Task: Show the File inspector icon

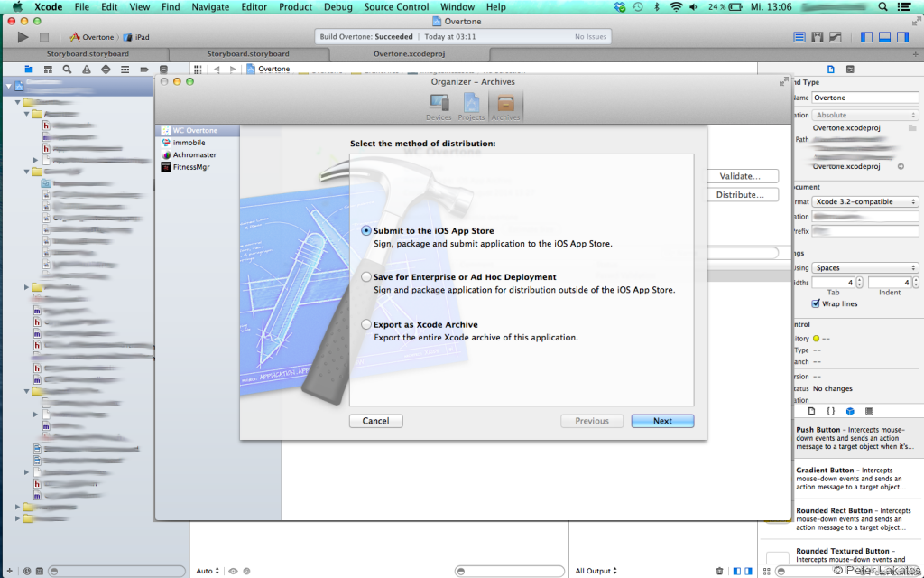Action: [831, 69]
